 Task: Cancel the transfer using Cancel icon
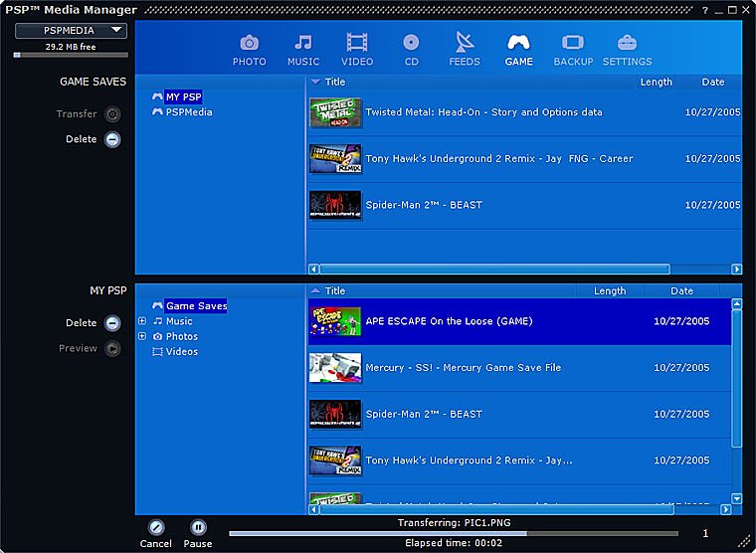(156, 527)
